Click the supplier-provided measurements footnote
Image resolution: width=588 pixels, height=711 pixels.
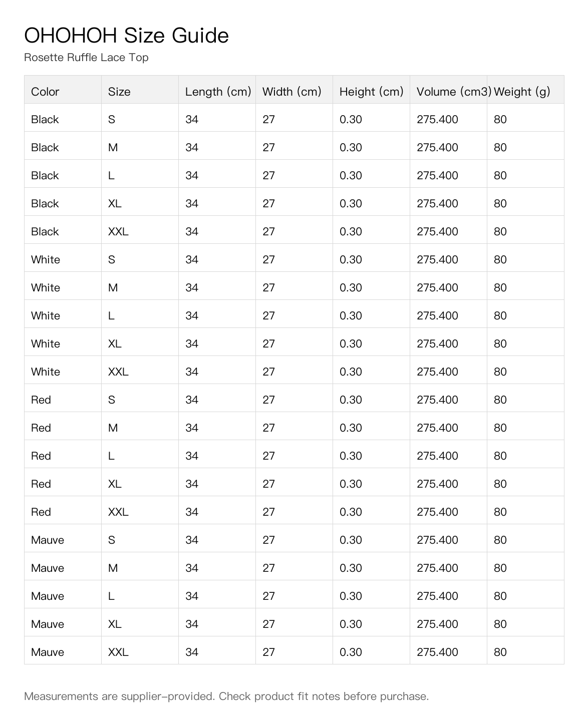(x=226, y=696)
